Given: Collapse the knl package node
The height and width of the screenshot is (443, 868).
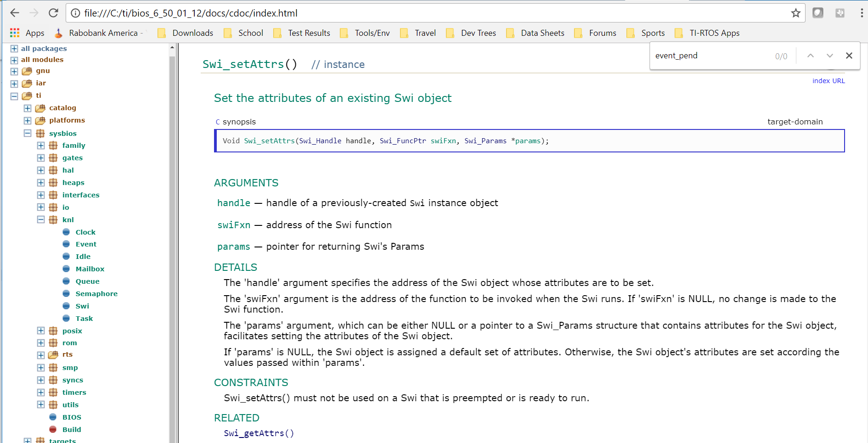Looking at the screenshot, I should [41, 220].
